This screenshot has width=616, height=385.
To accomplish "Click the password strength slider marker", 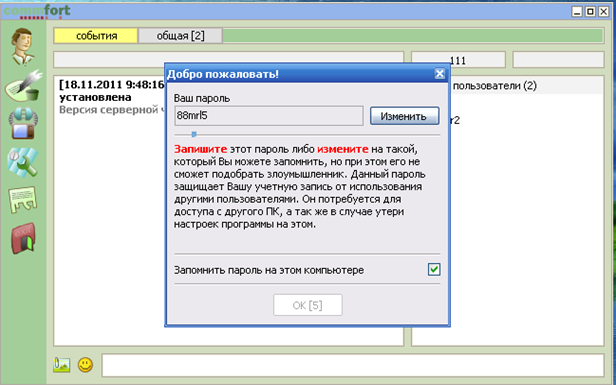I will (x=194, y=134).
